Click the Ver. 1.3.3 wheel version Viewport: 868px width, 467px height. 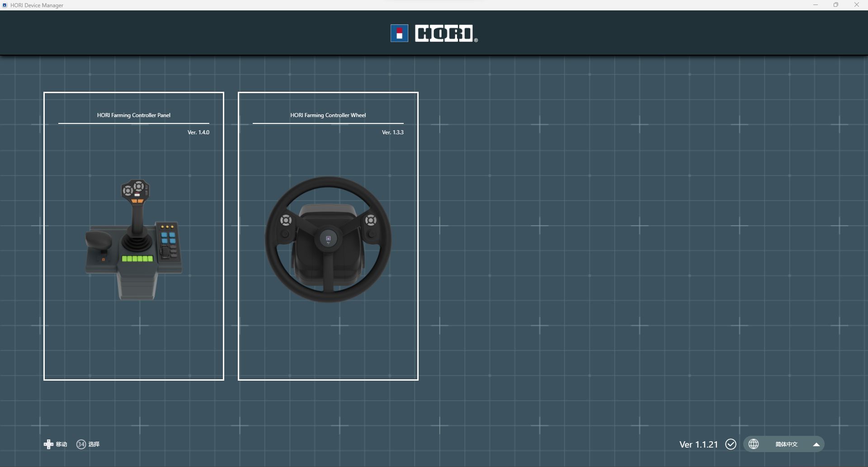tap(393, 132)
